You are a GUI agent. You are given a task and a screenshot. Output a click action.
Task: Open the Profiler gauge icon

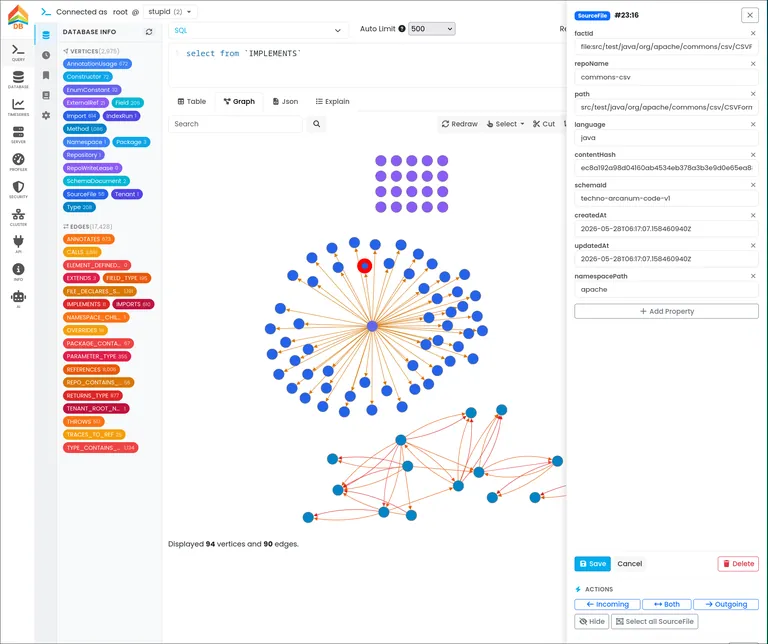coord(18,162)
